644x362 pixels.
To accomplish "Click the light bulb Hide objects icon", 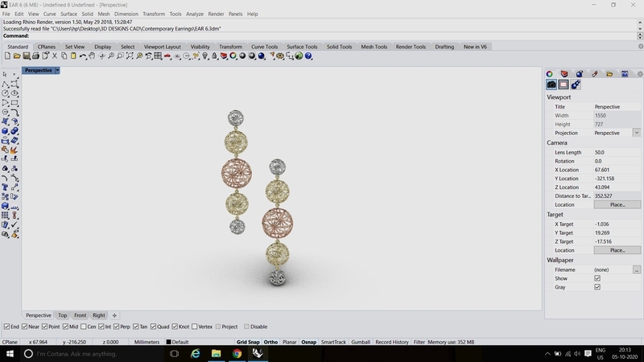I will (205, 56).
